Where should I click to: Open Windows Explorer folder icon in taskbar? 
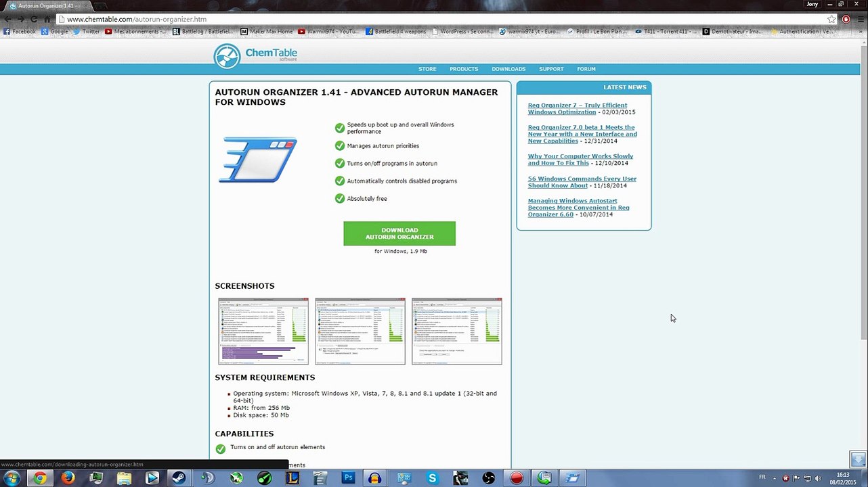[x=124, y=478]
